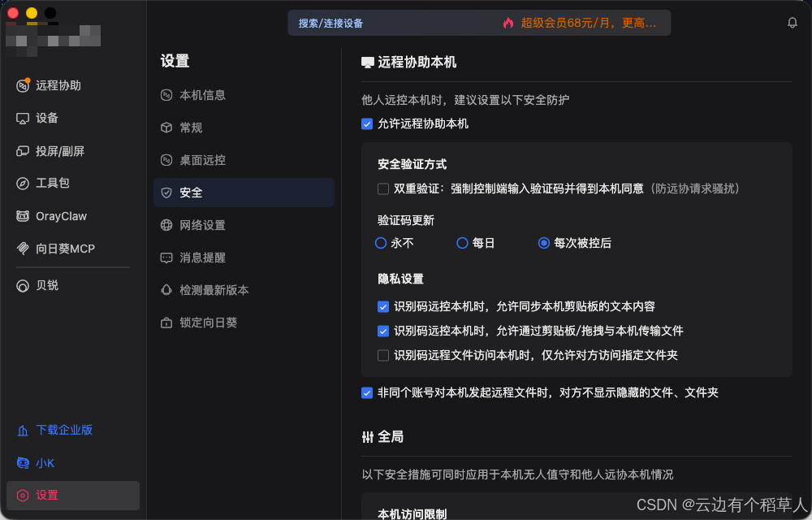
Task: Check 仅允许对方访问指定文件夹 option
Action: tap(383, 355)
